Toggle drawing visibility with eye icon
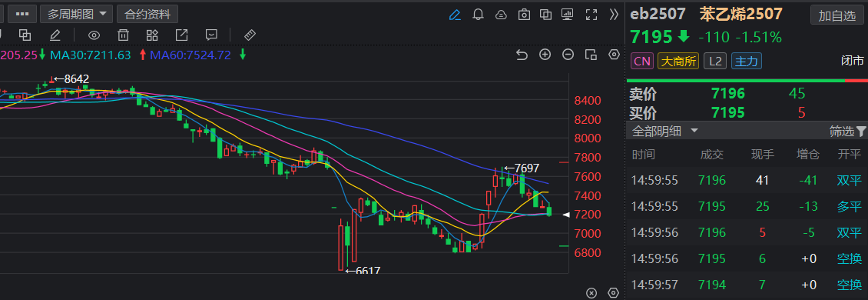The height and width of the screenshot is (300, 868). 94,35
